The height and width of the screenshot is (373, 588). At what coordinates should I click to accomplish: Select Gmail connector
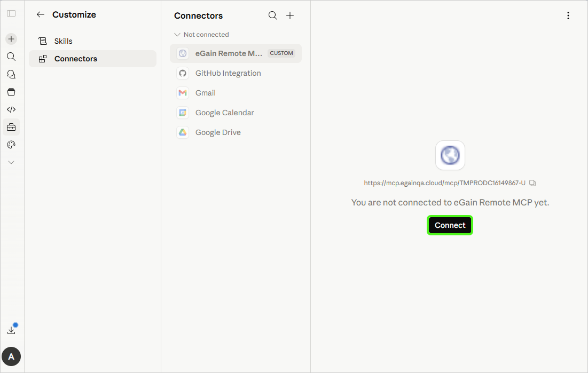(236, 93)
